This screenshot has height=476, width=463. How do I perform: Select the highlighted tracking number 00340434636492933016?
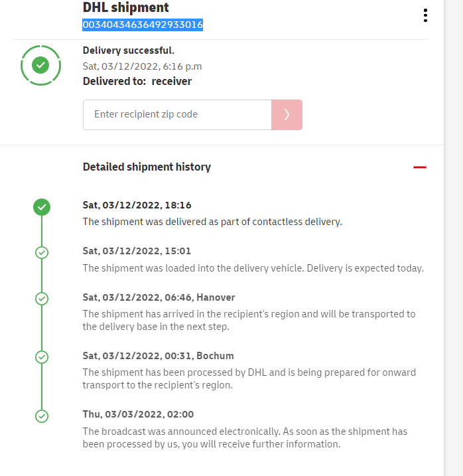(x=143, y=25)
